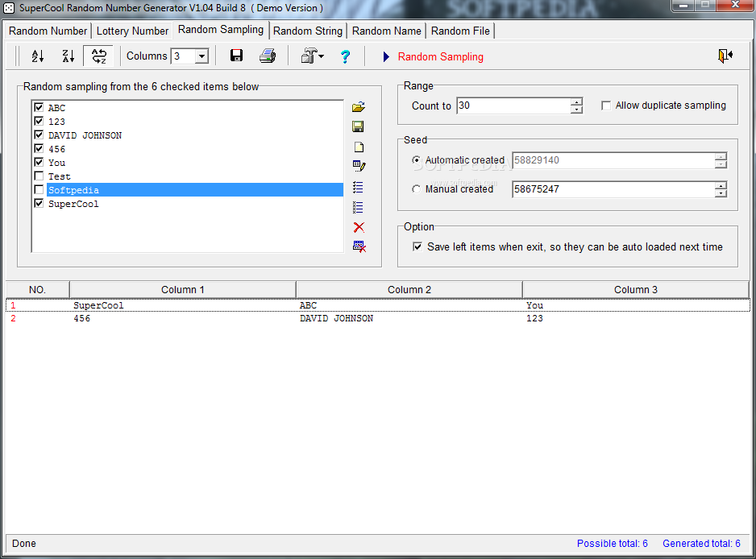Start Random Sampling generation
This screenshot has width=756, height=559.
click(440, 57)
